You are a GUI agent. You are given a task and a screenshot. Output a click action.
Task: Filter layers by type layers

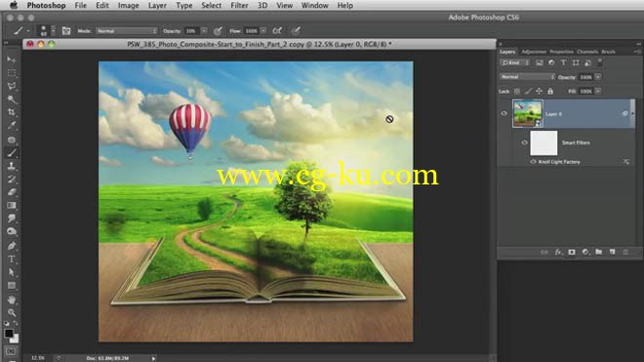click(564, 62)
